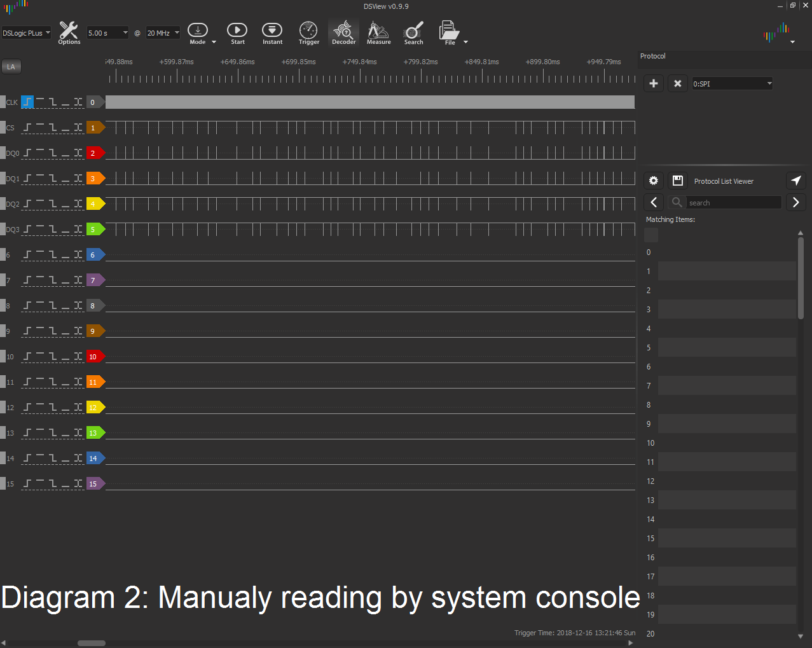Open the Search tool
Screen dimensions: 812x648
(x=413, y=32)
